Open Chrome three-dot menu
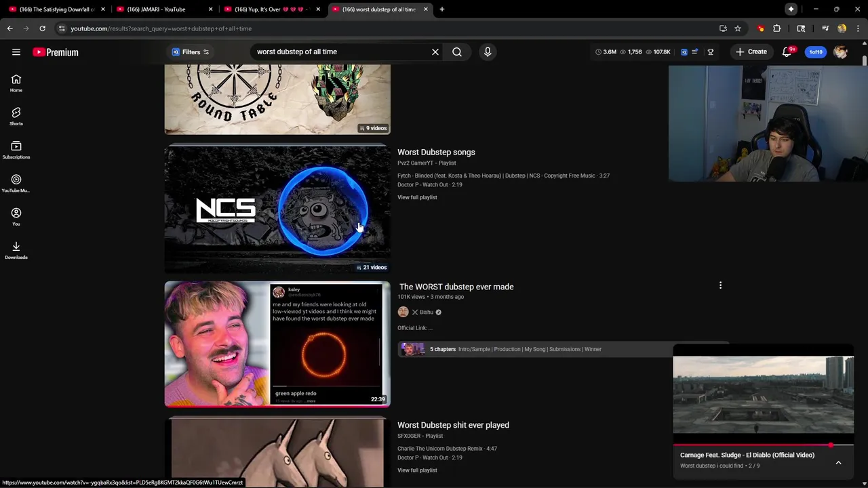868x488 pixels. (x=858, y=28)
